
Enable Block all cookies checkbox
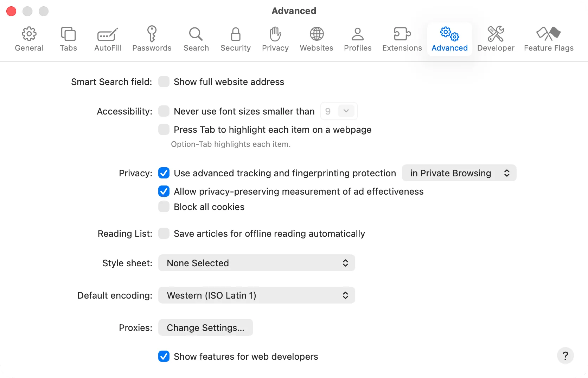(x=164, y=207)
